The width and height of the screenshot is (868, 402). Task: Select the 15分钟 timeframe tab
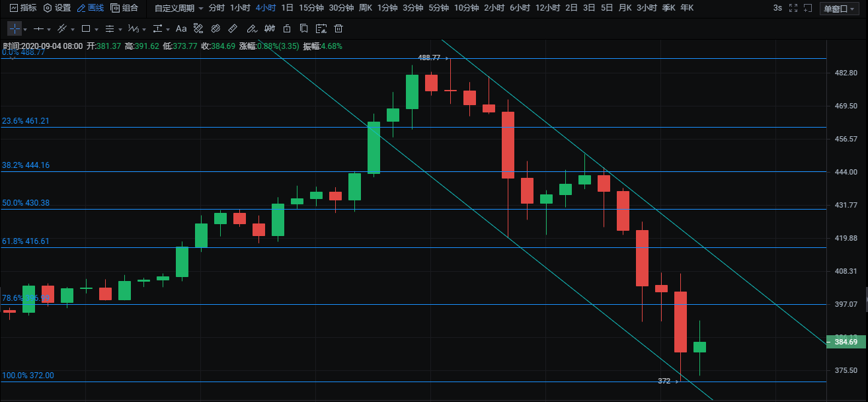coord(311,8)
